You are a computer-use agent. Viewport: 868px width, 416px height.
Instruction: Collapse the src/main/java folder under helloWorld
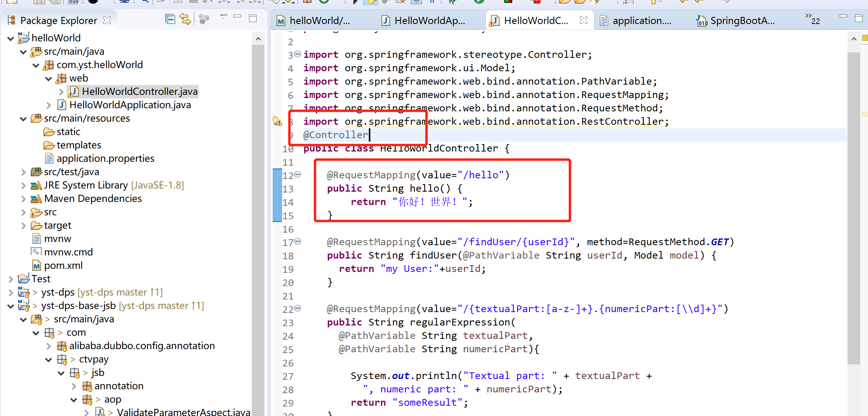pyautogui.click(x=23, y=52)
